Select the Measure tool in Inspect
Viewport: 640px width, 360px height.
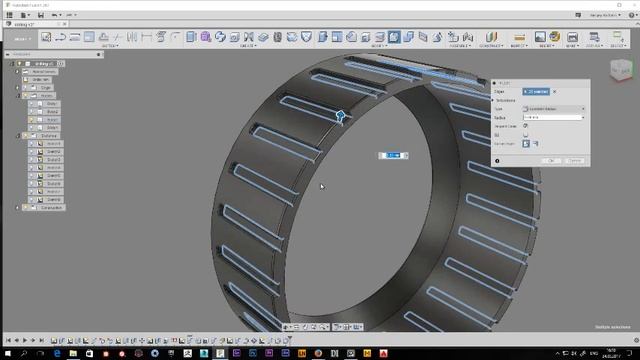(519, 37)
